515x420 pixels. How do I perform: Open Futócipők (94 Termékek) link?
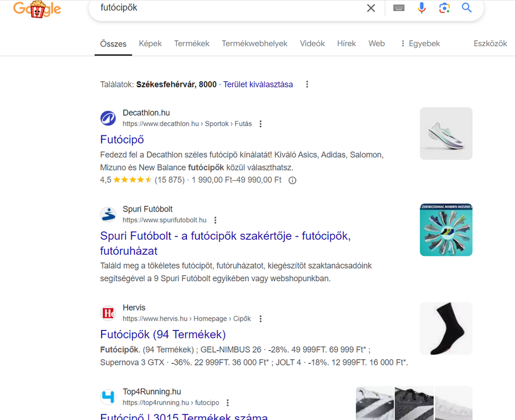point(163,334)
